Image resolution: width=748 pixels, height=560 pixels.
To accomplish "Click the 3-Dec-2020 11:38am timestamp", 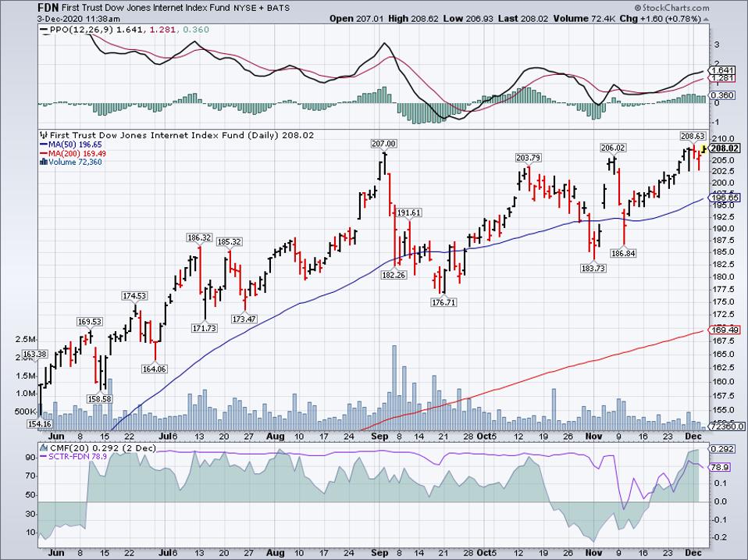I will 79,19.
